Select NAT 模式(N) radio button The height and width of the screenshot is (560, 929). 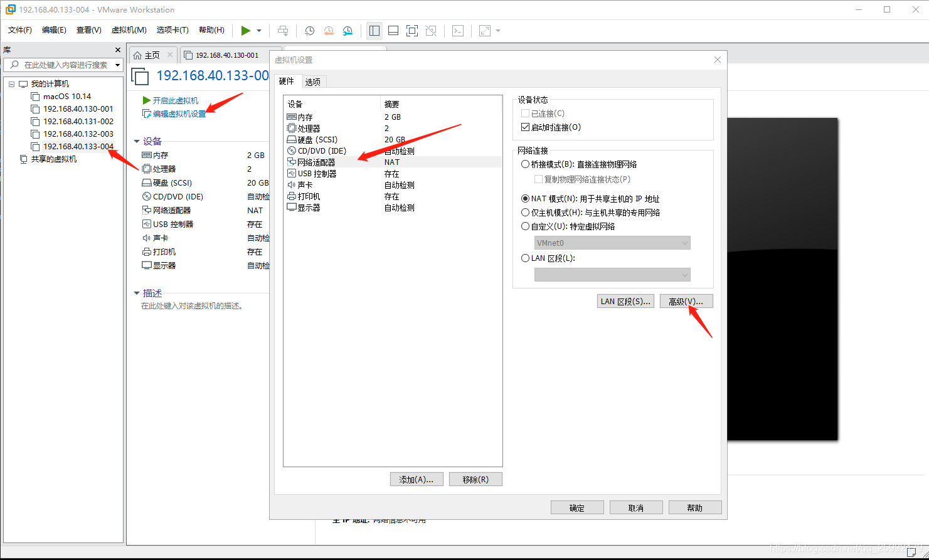(526, 199)
